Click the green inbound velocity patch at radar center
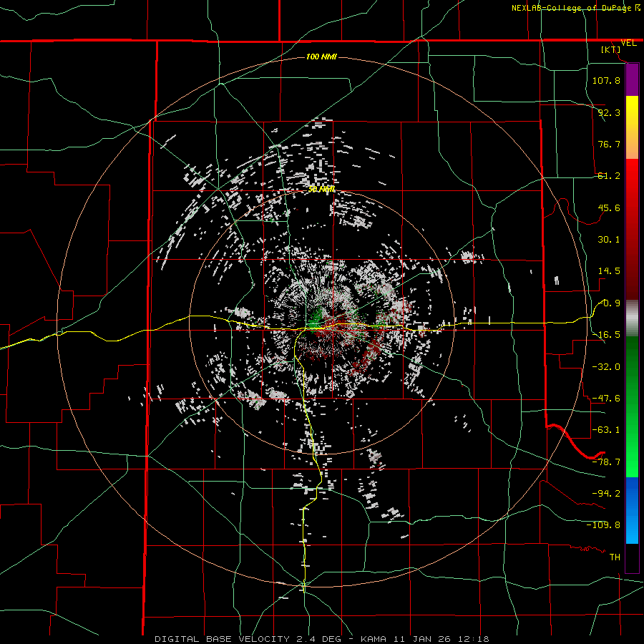Image resolution: width=644 pixels, height=644 pixels. [x=316, y=317]
